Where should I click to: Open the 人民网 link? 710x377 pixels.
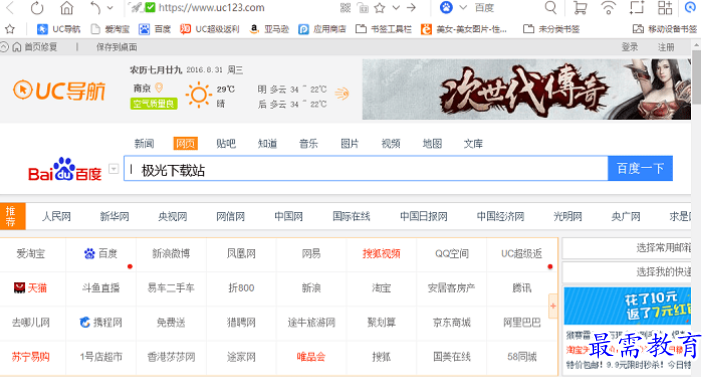[56, 216]
